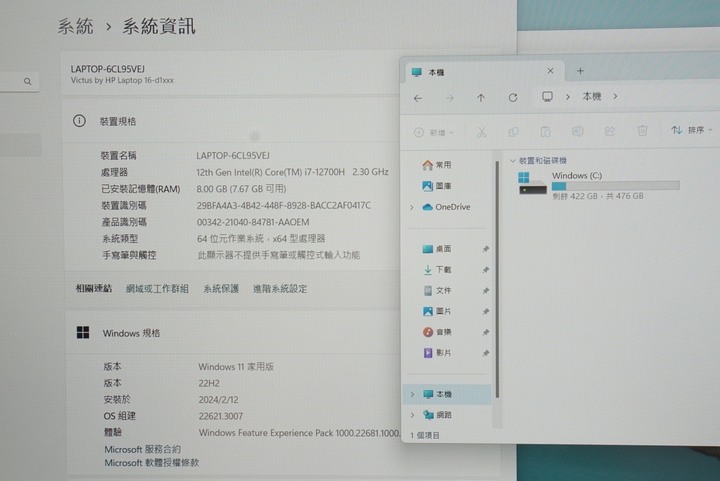Click the Rename icon in toolbar
Image resolution: width=720 pixels, height=481 pixels.
point(577,131)
